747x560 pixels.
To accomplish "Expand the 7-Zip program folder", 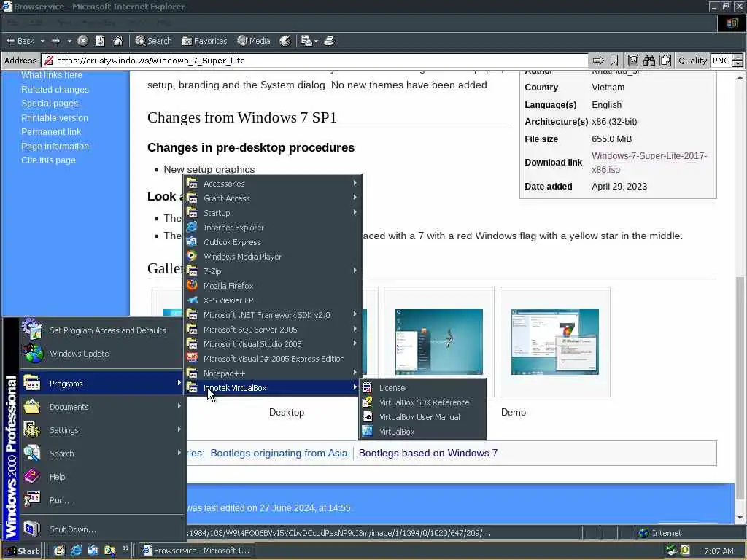I will [273, 271].
